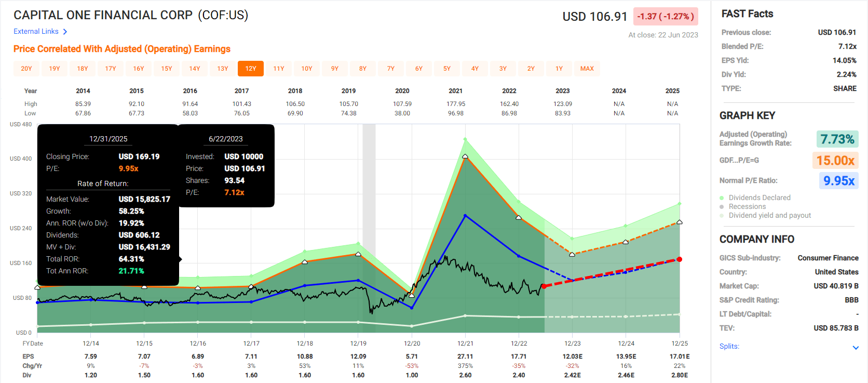Click the Splits label
The image size is (868, 383).
pyautogui.click(x=729, y=347)
